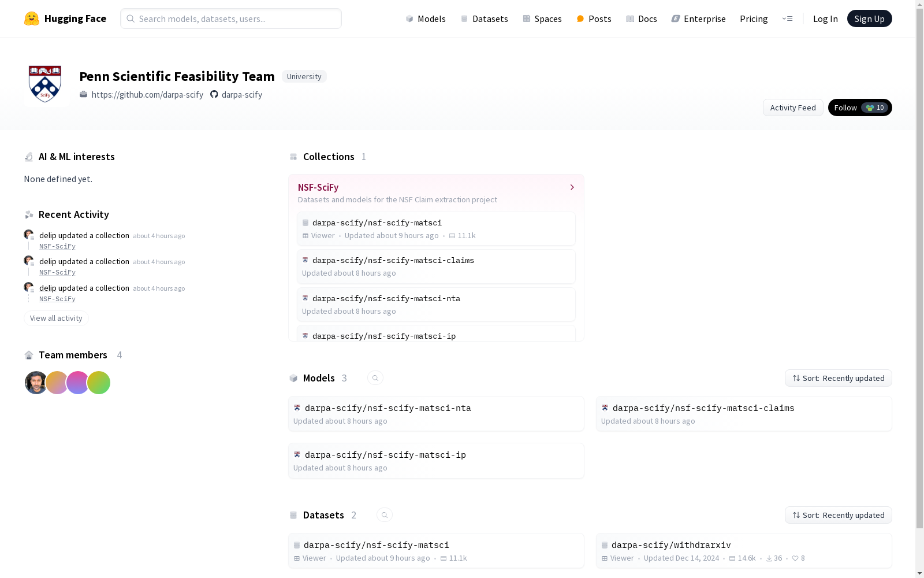This screenshot has height=578, width=924.
Task: Open Docs in the top navigation
Action: 642,18
